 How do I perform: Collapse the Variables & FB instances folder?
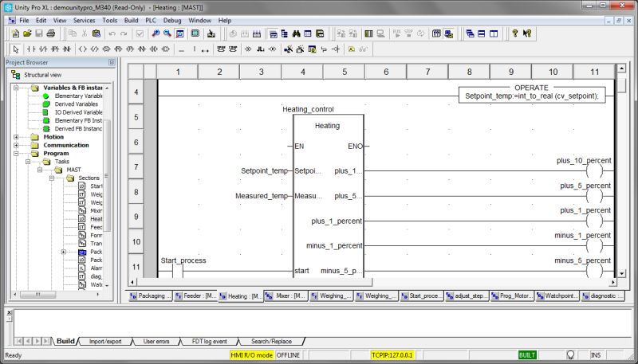pos(16,88)
